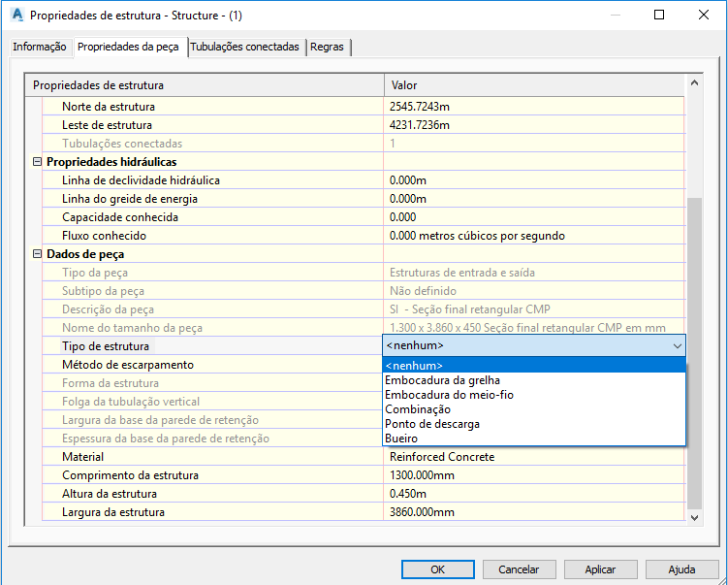Edit Linha de declividade hidráulica value
The width and height of the screenshot is (728, 585).
(534, 180)
